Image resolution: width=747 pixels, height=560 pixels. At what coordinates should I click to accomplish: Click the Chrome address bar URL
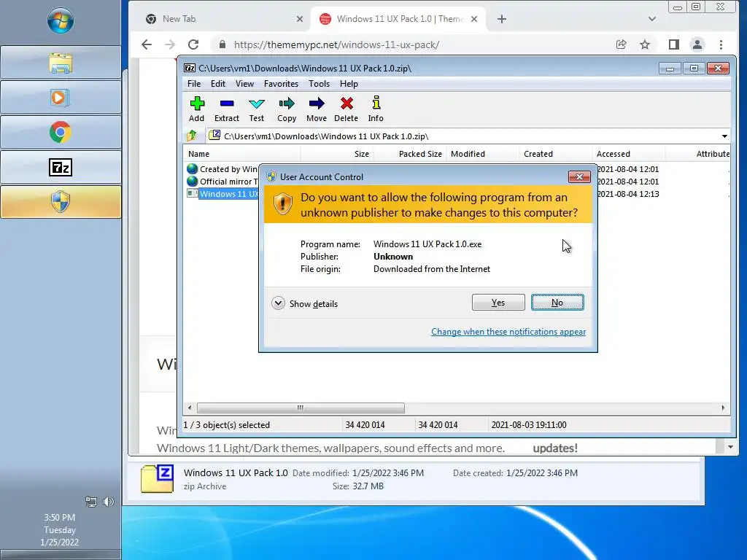pos(336,44)
